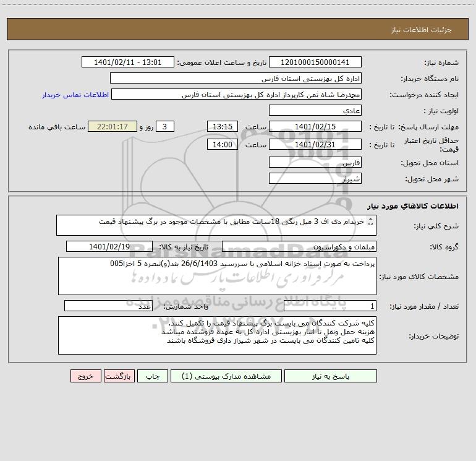Screen dimensions: 476x461
Task: Click the پاسخ به نیاز button
Action: pyautogui.click(x=331, y=376)
